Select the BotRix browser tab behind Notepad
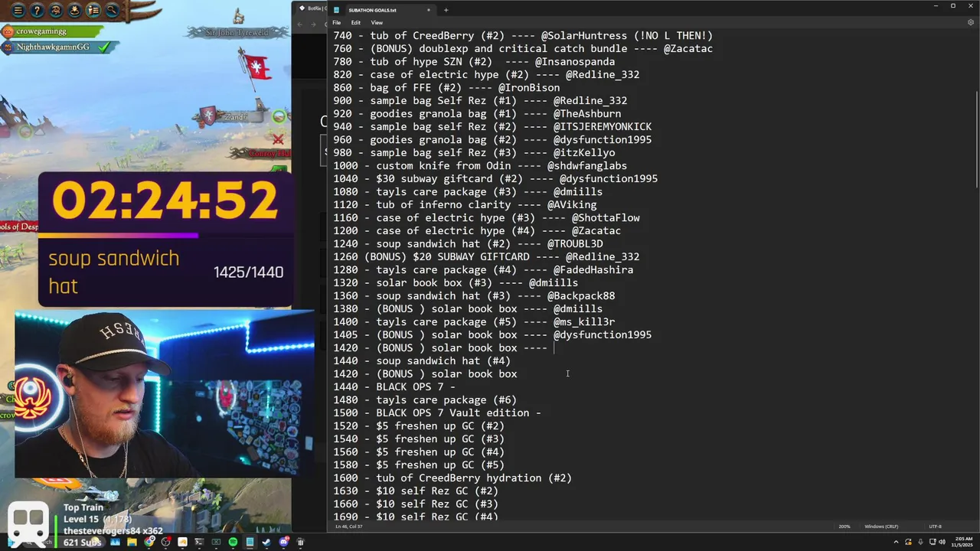 click(x=312, y=8)
